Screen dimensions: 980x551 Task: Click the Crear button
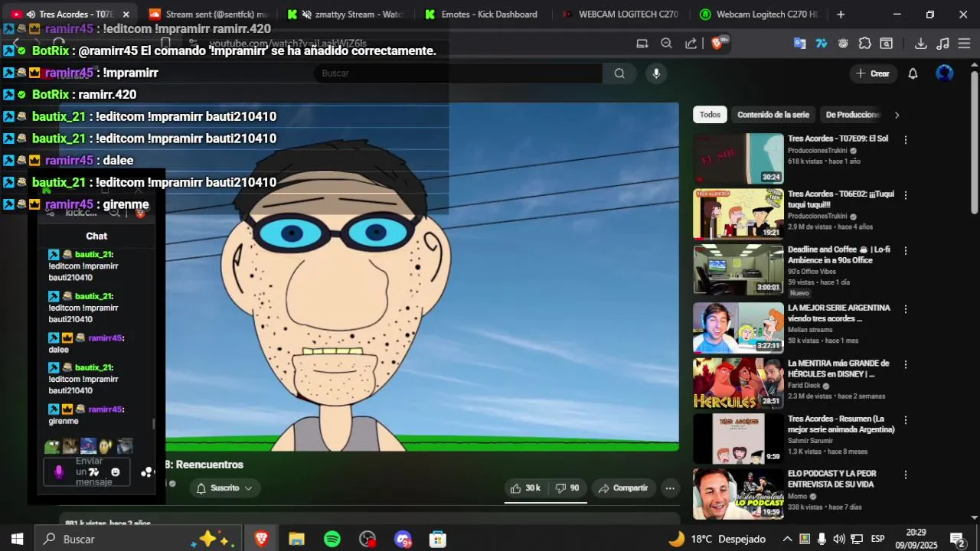873,73
